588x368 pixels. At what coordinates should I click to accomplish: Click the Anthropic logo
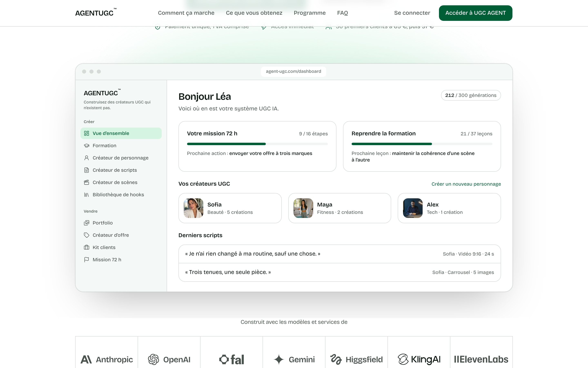click(107, 359)
